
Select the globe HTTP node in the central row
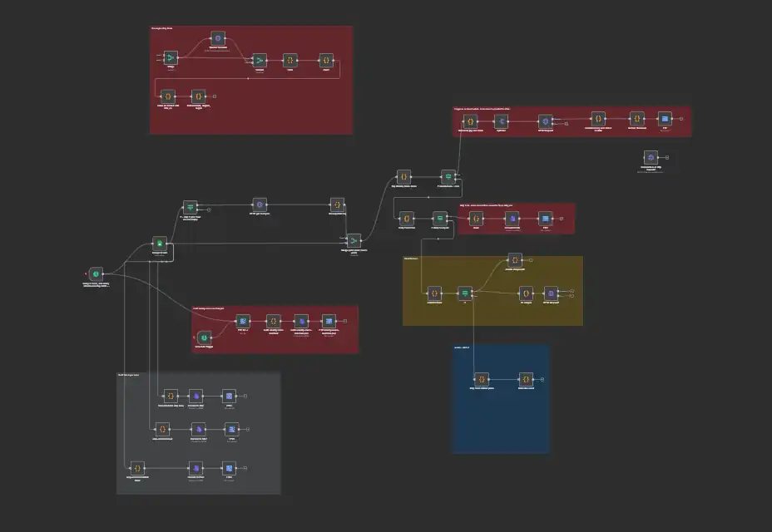[x=260, y=204]
